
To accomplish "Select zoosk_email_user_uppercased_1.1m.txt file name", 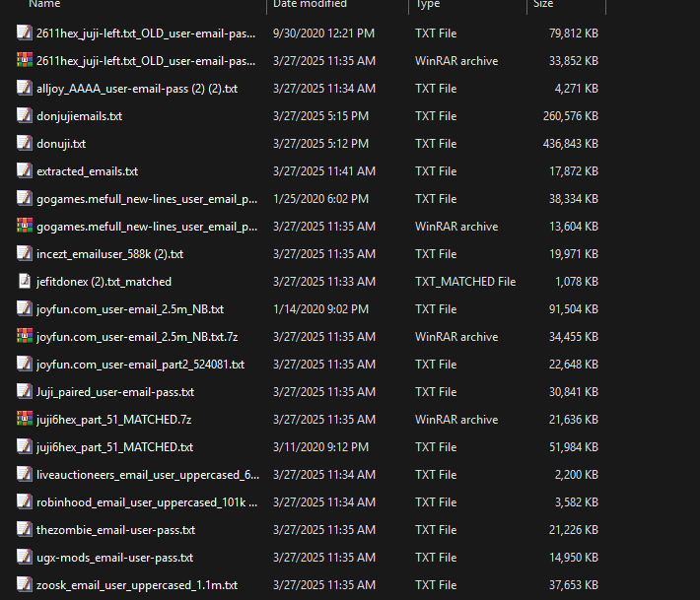I will 137,585.
